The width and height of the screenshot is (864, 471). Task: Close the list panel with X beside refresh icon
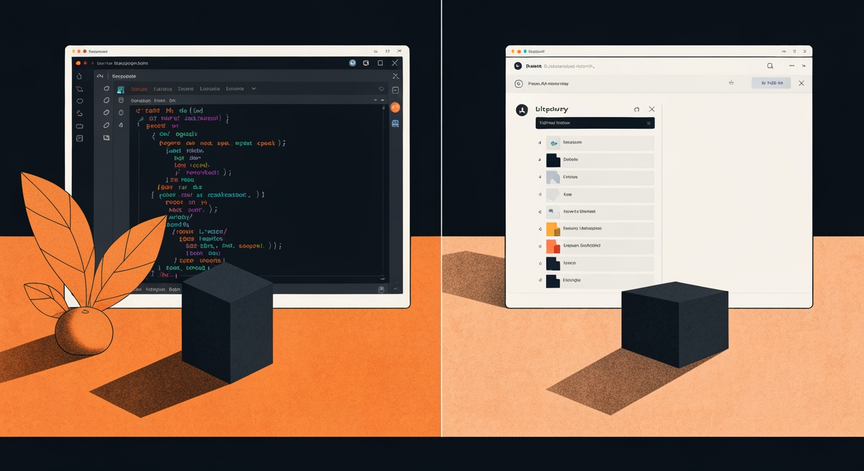pyautogui.click(x=652, y=109)
